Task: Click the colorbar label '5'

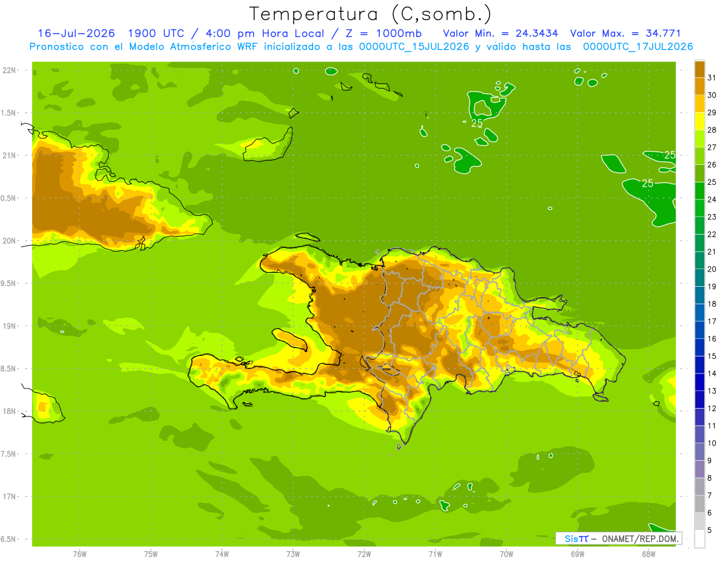Action: [x=710, y=530]
